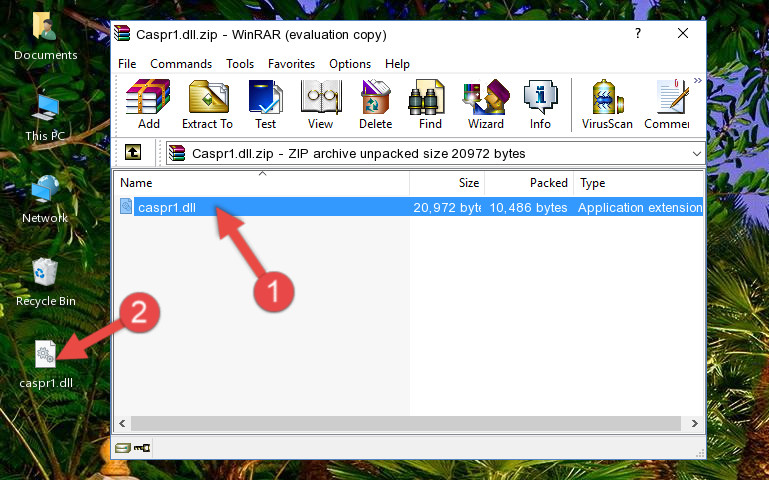Run the VirusScan tool
The height and width of the screenshot is (480, 769).
pos(607,104)
